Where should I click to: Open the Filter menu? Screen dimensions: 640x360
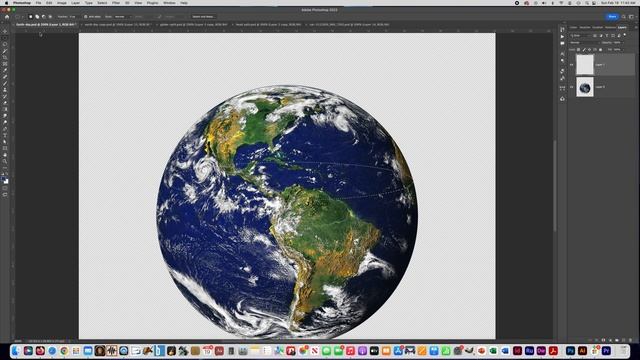click(116, 3)
